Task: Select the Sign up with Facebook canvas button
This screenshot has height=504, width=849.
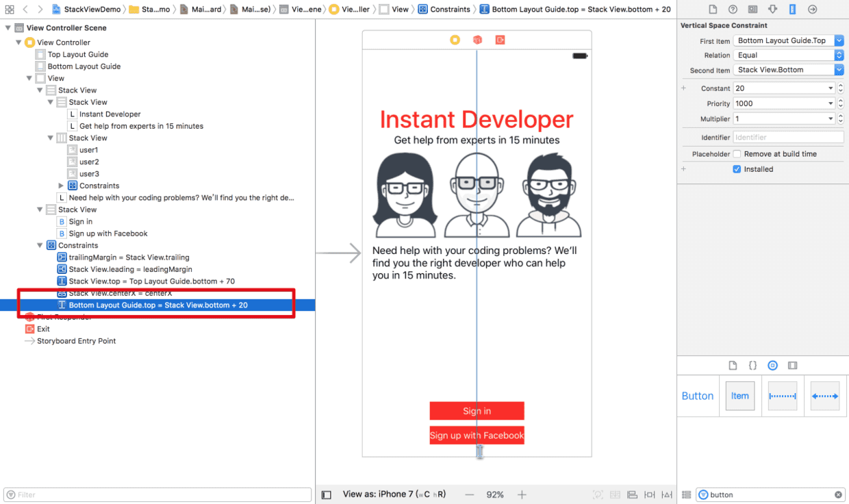Action: point(477,436)
